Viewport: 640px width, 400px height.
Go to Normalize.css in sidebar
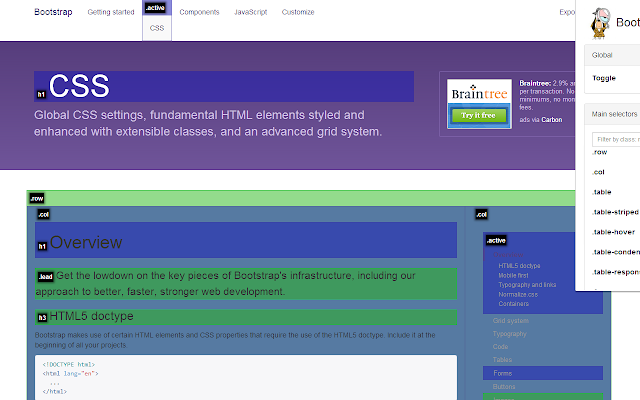518,294
